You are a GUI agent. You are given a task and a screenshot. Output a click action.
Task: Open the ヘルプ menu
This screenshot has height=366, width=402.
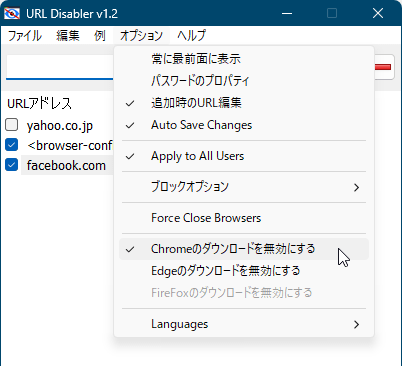191,35
